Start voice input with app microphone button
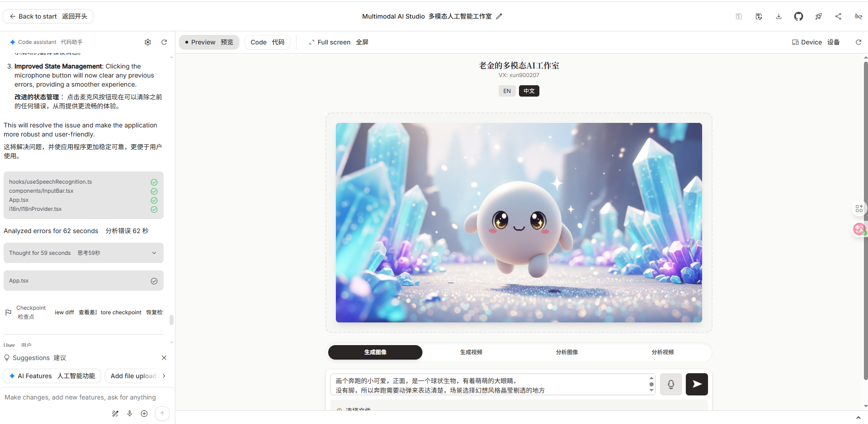 point(671,385)
